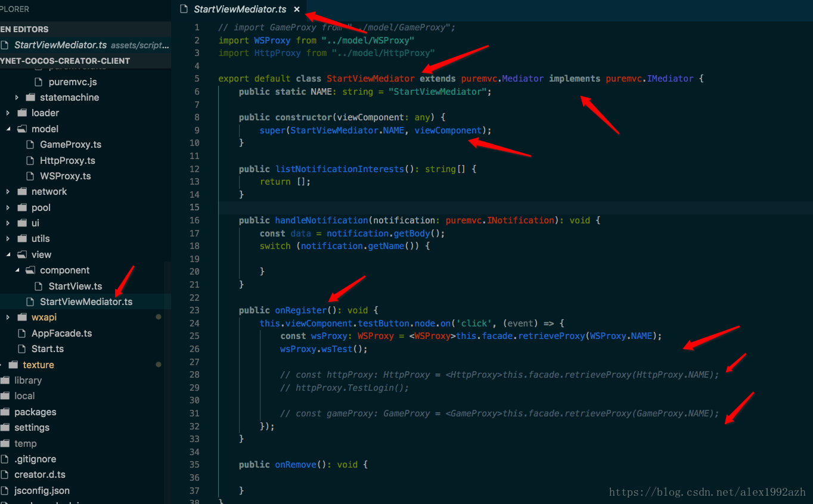This screenshot has height=504, width=813.
Task: Select StartViewMediator.ts in the Open Editors list
Action: click(61, 45)
